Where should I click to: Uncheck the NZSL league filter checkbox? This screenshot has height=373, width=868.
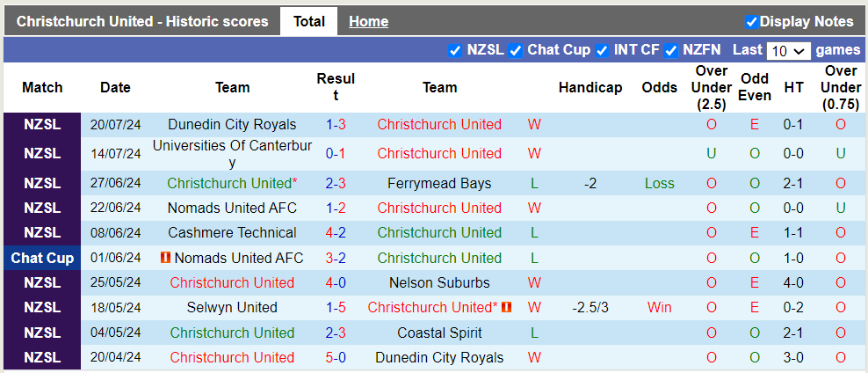[x=455, y=50]
